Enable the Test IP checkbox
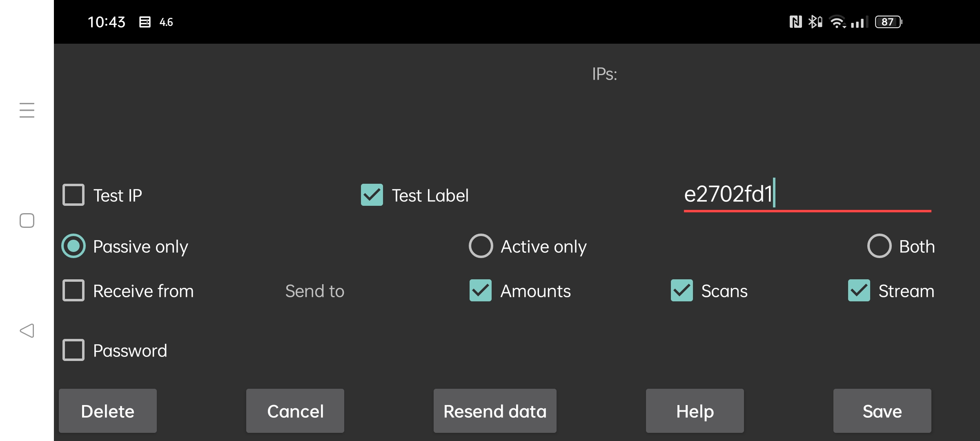 [73, 195]
